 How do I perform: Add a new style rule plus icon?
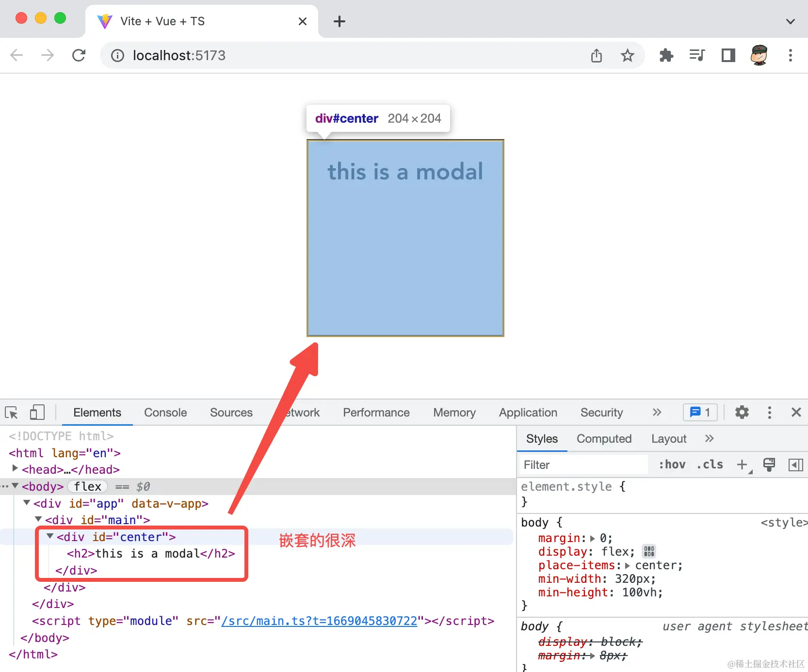tap(743, 465)
